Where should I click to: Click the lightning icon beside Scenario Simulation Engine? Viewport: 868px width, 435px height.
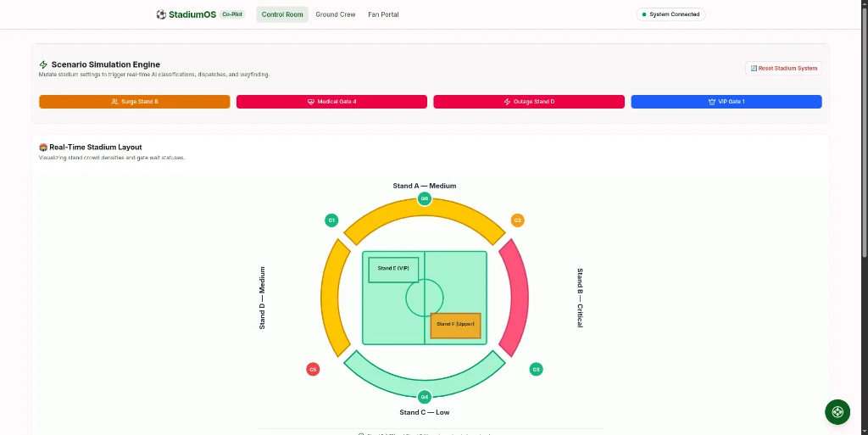43,64
